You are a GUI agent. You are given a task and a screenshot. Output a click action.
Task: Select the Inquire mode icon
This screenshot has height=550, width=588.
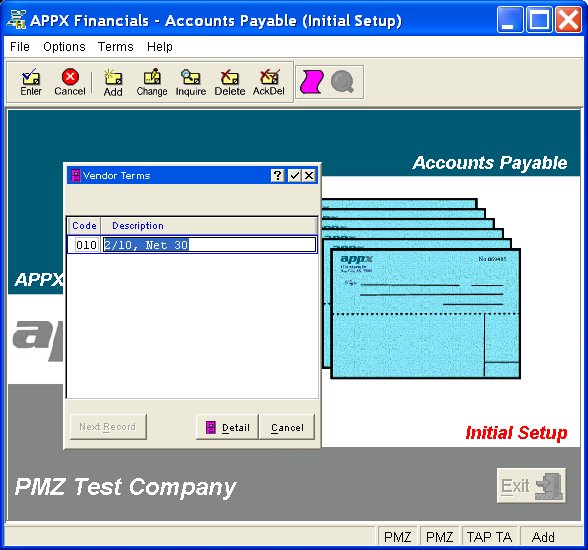[x=191, y=82]
